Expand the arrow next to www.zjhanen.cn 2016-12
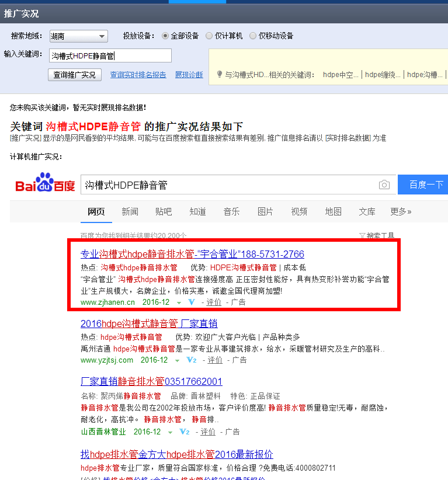 point(179,302)
